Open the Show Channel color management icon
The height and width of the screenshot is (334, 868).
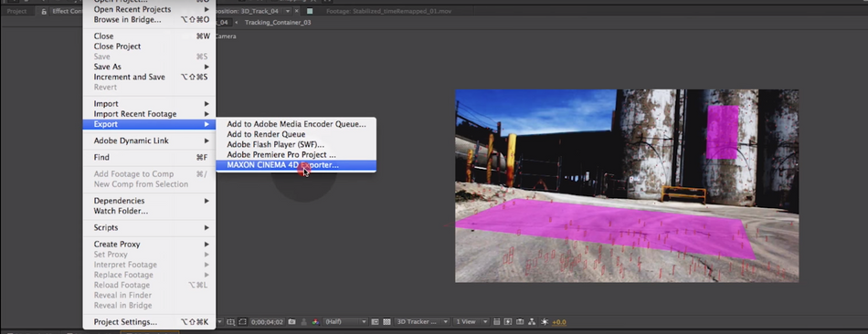click(316, 322)
